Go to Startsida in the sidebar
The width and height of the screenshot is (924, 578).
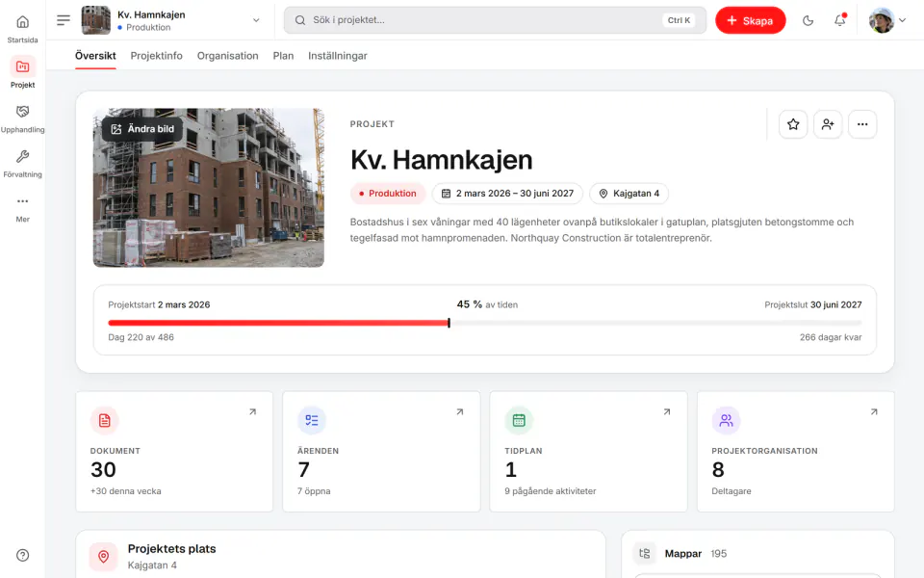click(22, 29)
